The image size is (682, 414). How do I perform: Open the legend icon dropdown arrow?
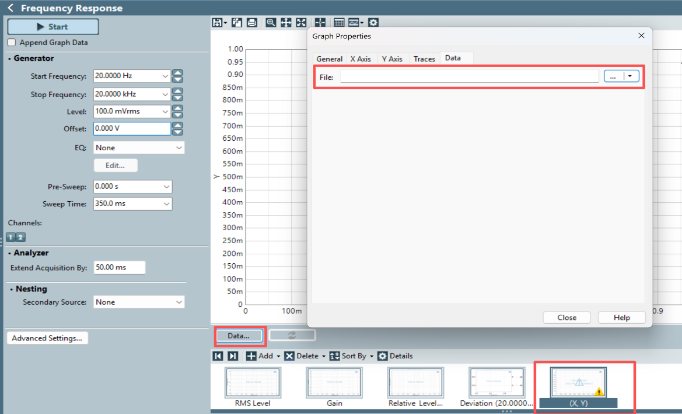coord(362,23)
